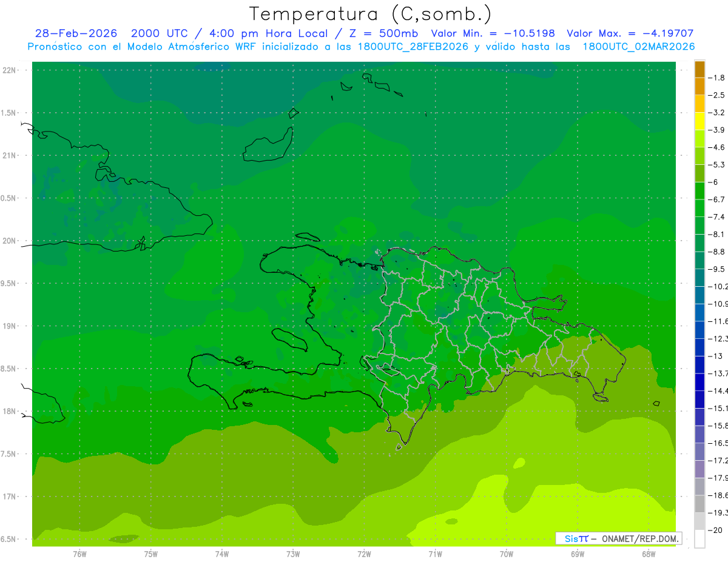Click the "-13.7" colorbar value
The width and height of the screenshot is (728, 562).
tap(719, 373)
